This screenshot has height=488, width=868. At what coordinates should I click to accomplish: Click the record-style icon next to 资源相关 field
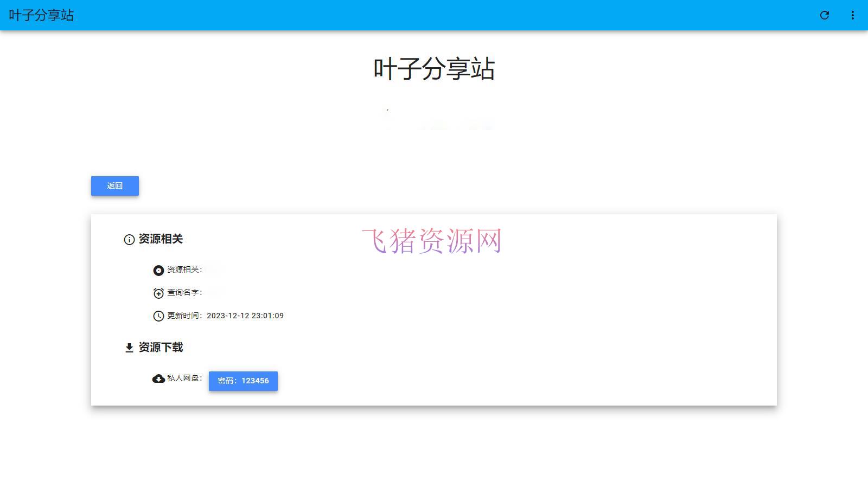tap(157, 270)
